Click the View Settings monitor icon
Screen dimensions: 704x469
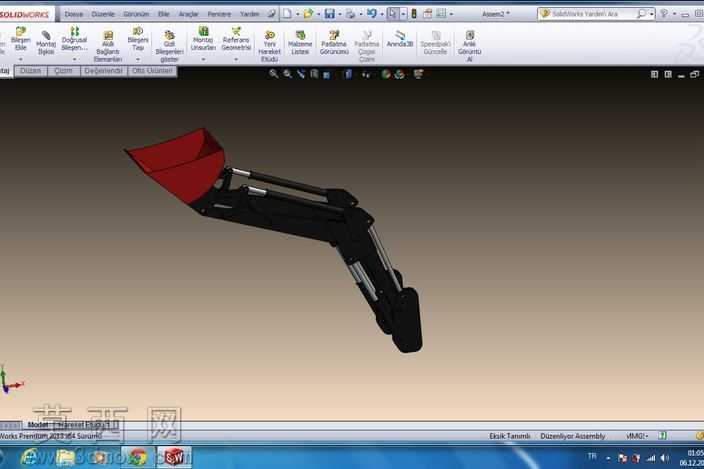pyautogui.click(x=418, y=74)
